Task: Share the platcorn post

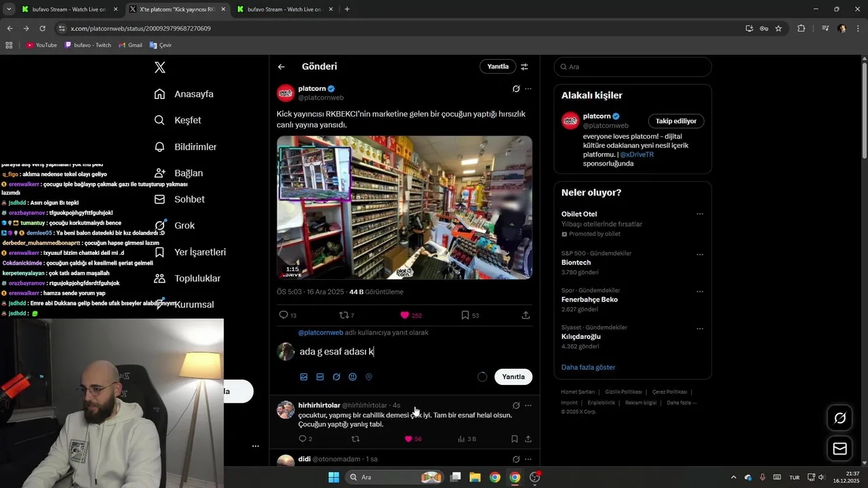Action: (x=526, y=315)
